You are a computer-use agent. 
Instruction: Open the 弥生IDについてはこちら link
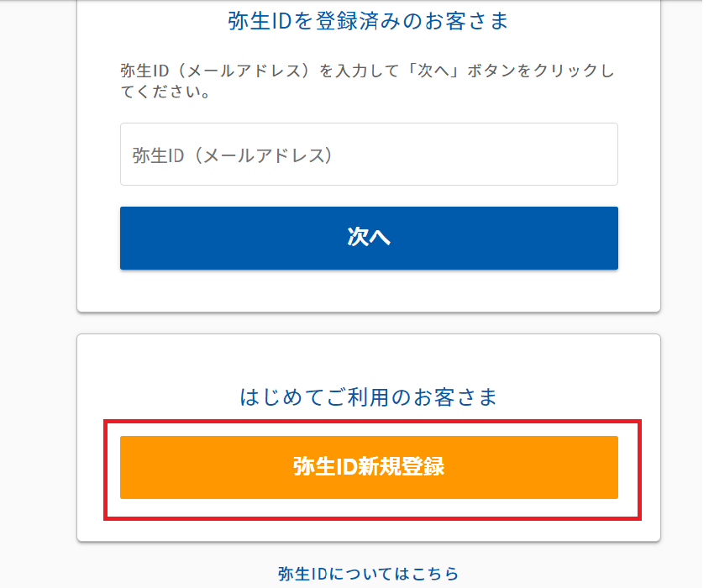point(369,575)
